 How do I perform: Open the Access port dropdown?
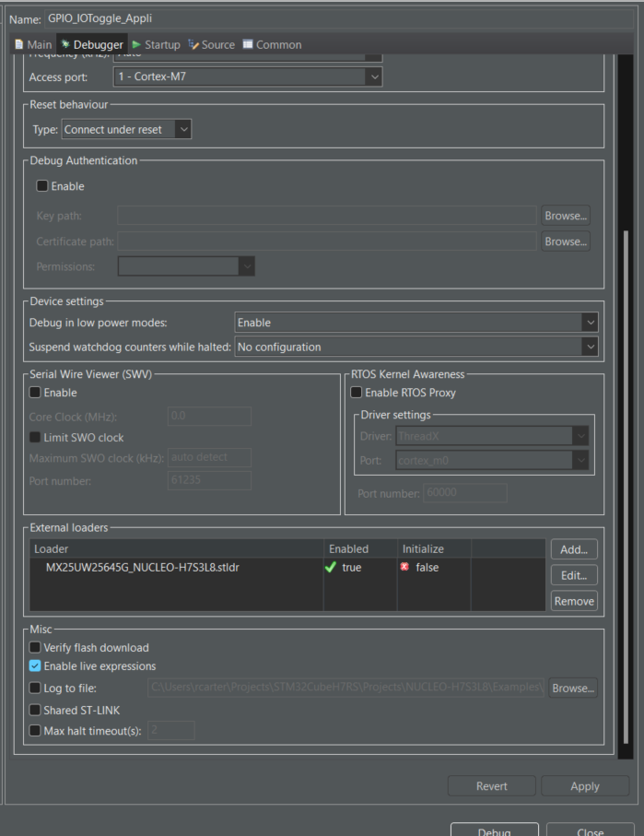248,77
